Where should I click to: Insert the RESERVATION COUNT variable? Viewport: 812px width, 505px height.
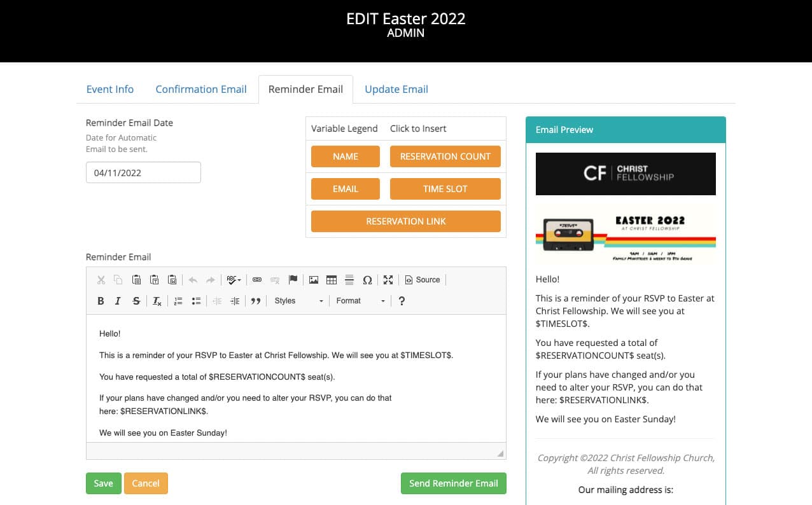tap(445, 156)
